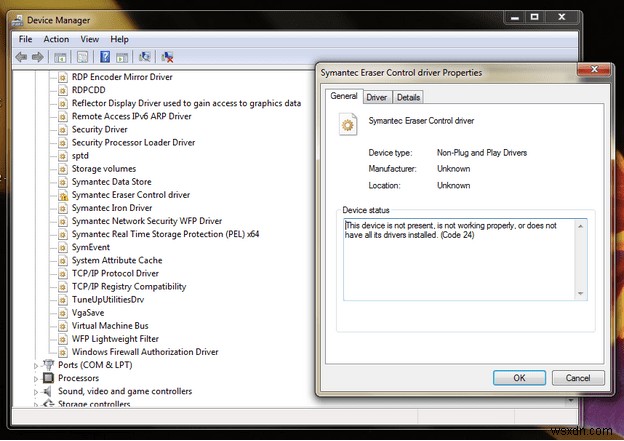The height and width of the screenshot is (441, 624).
Task: Switch to the Driver tab
Action: [x=376, y=97]
